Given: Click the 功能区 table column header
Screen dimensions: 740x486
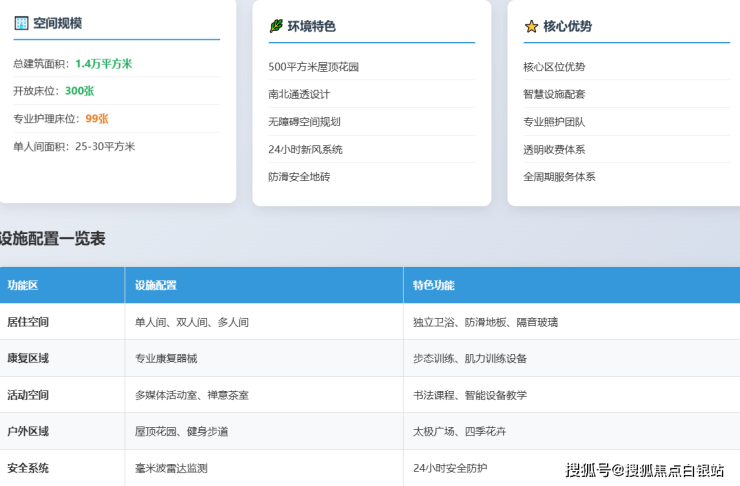Looking at the screenshot, I should pyautogui.click(x=22, y=285).
